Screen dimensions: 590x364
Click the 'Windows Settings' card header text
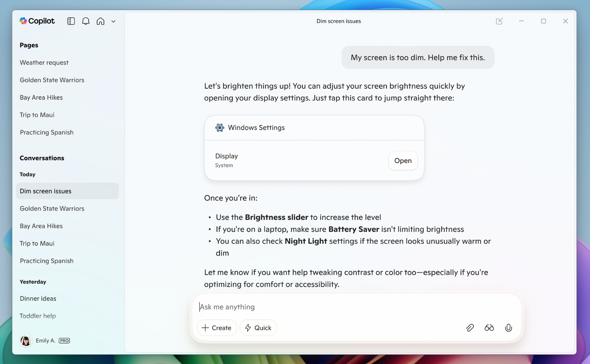[256, 128]
